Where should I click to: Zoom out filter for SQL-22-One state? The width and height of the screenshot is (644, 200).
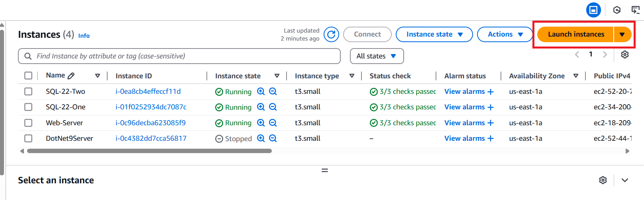point(273,107)
